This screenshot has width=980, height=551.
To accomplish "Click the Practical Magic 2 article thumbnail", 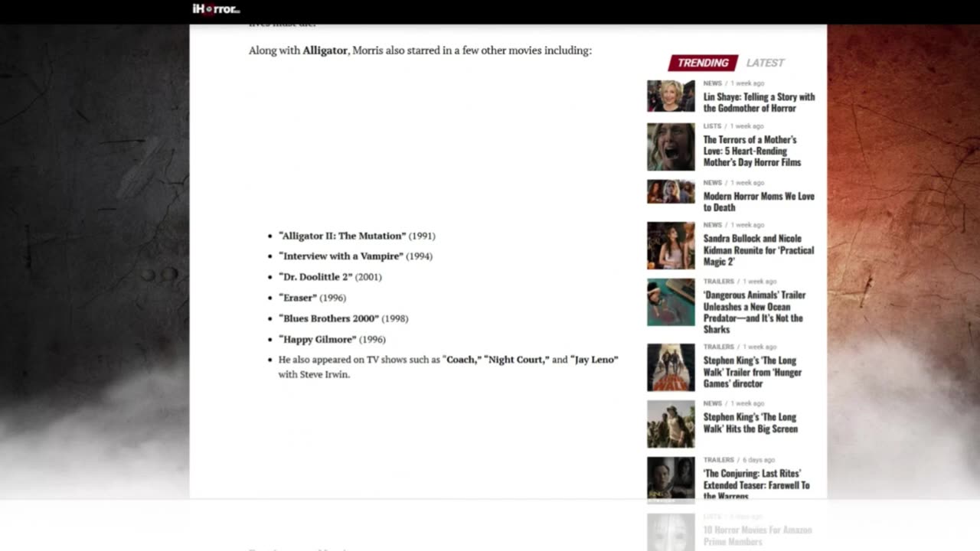I will pyautogui.click(x=671, y=246).
